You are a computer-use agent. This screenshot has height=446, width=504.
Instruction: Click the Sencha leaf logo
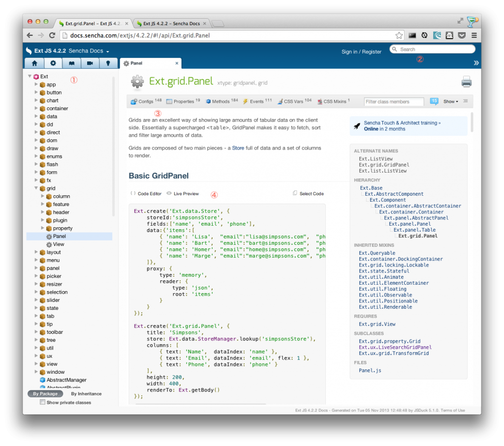pyautogui.click(x=29, y=51)
